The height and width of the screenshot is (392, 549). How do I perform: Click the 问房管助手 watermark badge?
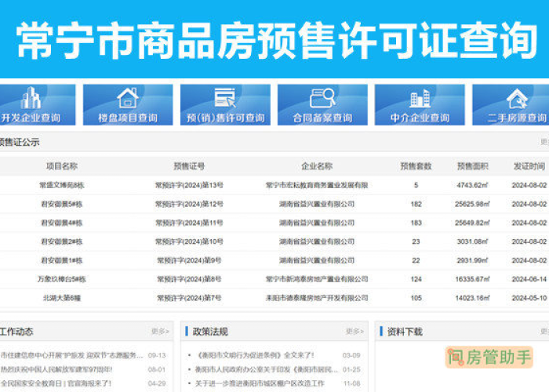[x=489, y=358]
